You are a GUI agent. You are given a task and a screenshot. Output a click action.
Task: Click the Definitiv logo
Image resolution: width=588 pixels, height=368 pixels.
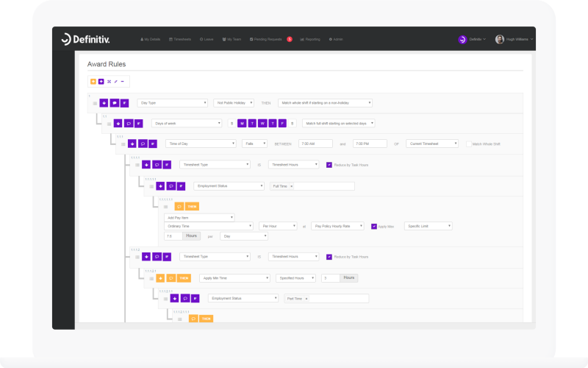tap(85, 39)
